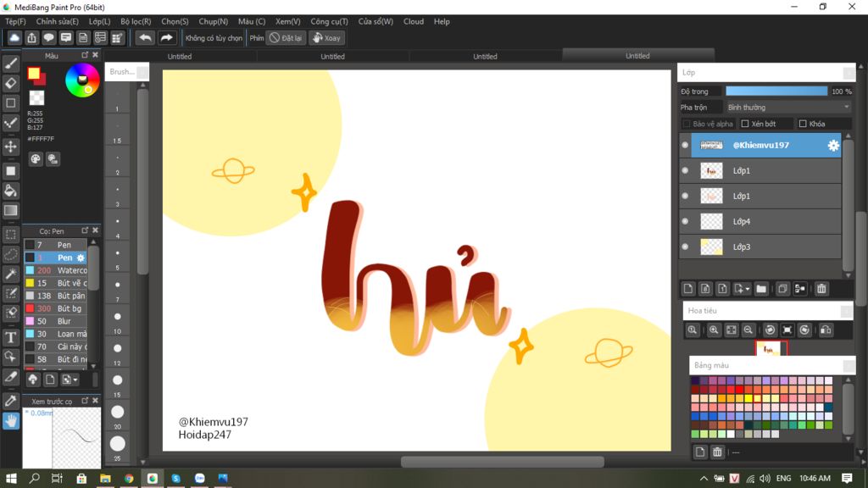868x488 pixels.
Task: Select the Eyedropper tool
Action: pos(10,401)
